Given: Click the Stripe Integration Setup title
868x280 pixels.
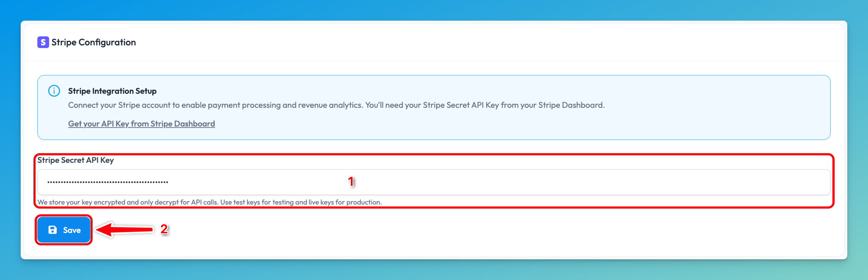Looking at the screenshot, I should pos(112,91).
